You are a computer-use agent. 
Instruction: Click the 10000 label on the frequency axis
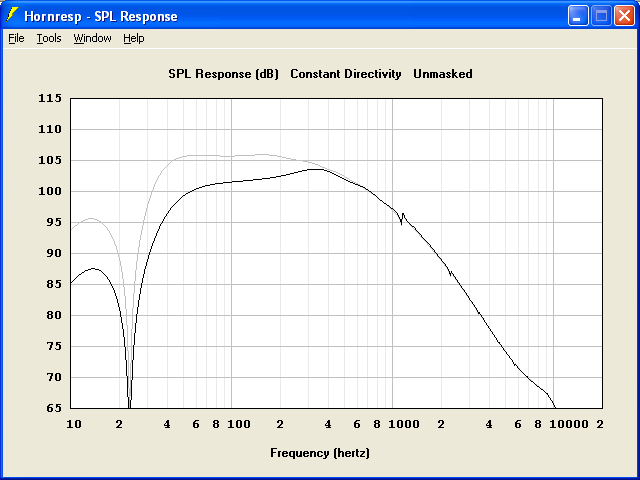(569, 424)
